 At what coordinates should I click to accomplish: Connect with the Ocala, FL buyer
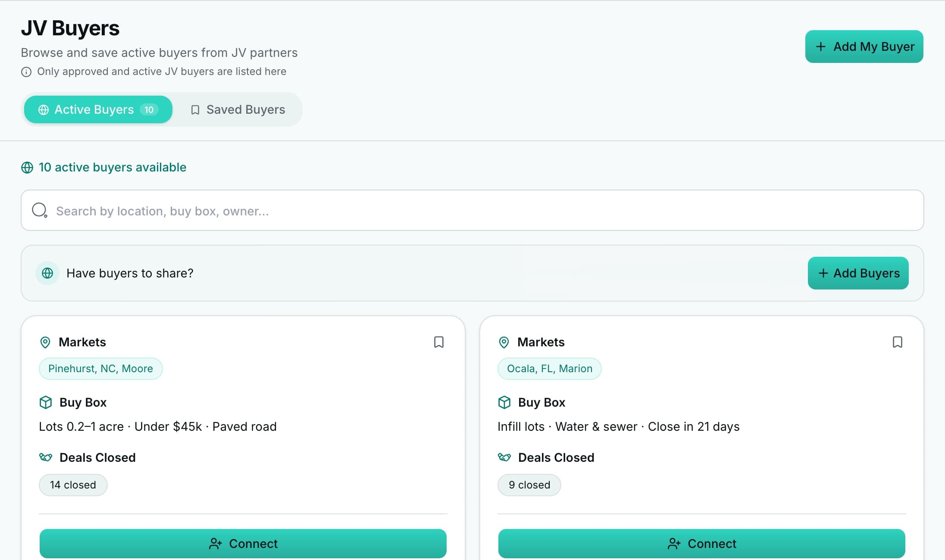click(x=702, y=544)
